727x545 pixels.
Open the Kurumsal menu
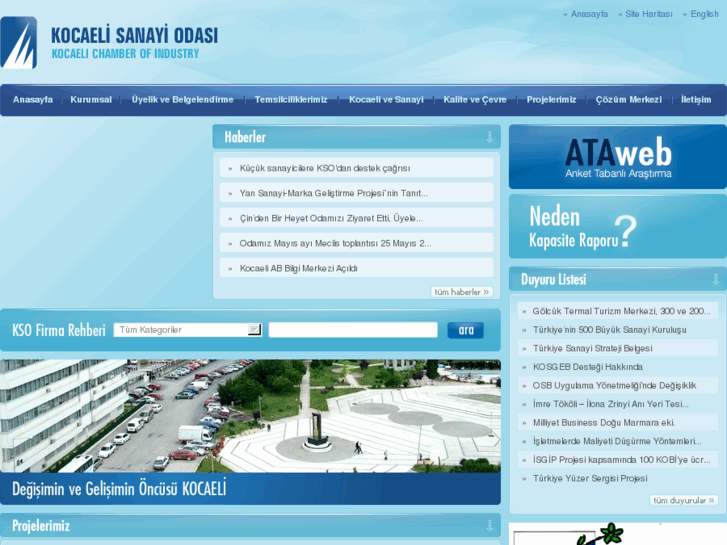tap(91, 99)
